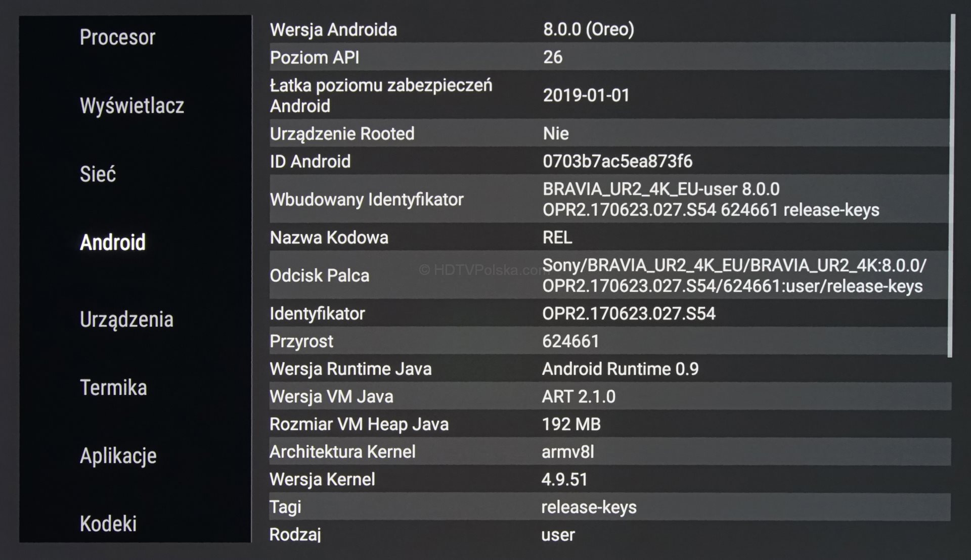Screen dimensions: 971x560
Task: Click the ID value 0703b7ac5ea873f6
Action: [x=617, y=161]
